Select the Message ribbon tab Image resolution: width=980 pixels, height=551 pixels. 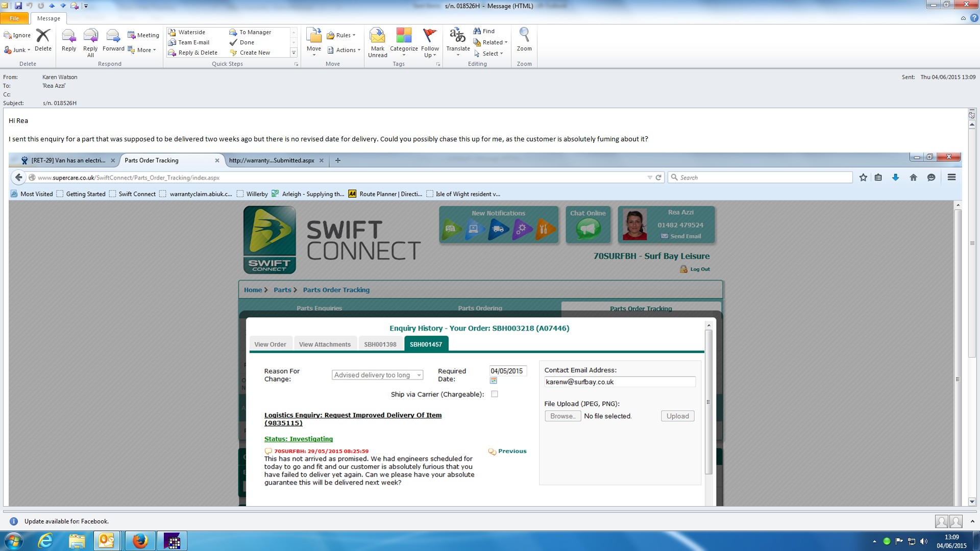click(x=48, y=18)
